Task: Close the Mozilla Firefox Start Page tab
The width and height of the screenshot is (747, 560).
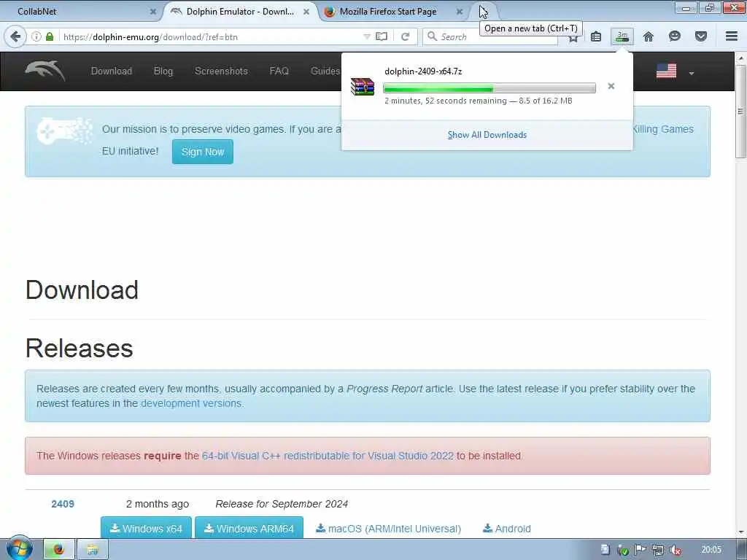Action: 460,12
